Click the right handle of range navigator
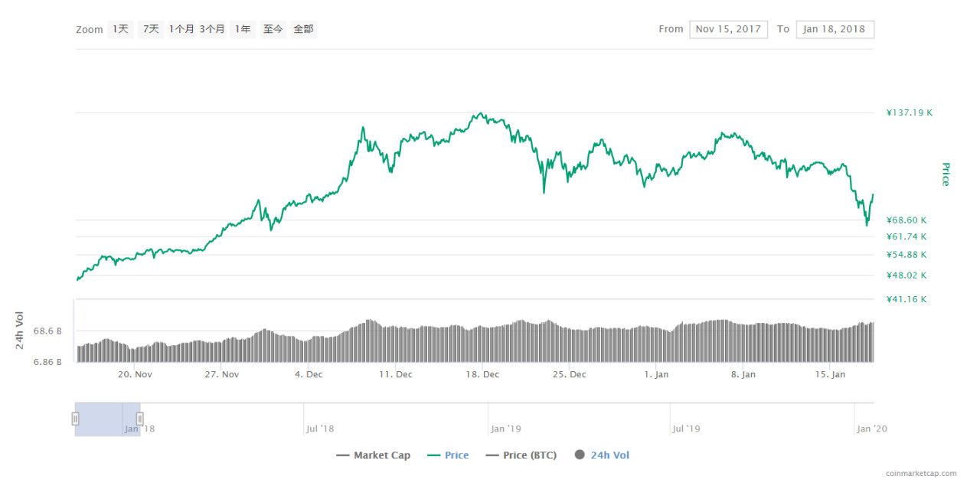This screenshot has height=479, width=980. click(x=140, y=419)
